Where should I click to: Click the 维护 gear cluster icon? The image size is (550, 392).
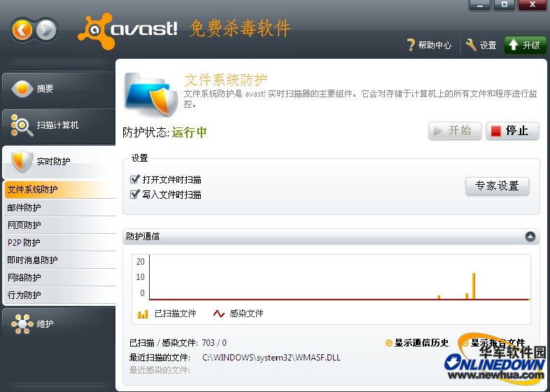[x=22, y=323]
